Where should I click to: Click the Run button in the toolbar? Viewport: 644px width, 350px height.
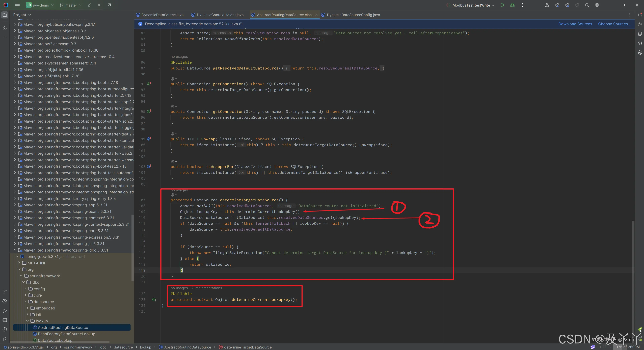502,5
